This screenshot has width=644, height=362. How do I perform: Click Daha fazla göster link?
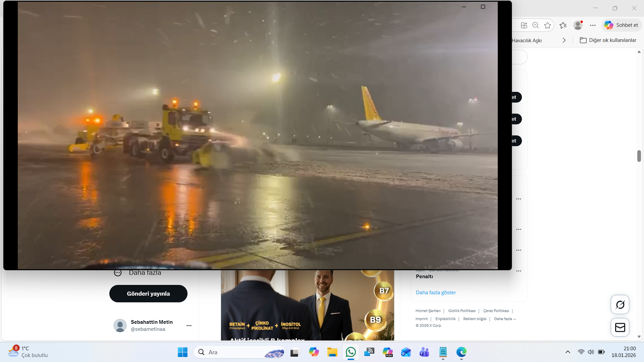pyautogui.click(x=436, y=293)
